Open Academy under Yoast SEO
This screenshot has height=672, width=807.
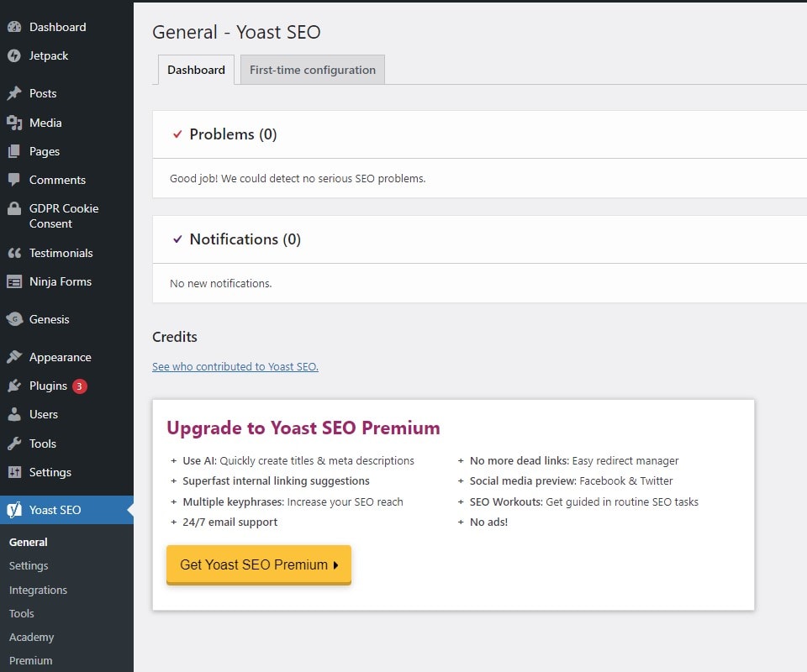(31, 637)
